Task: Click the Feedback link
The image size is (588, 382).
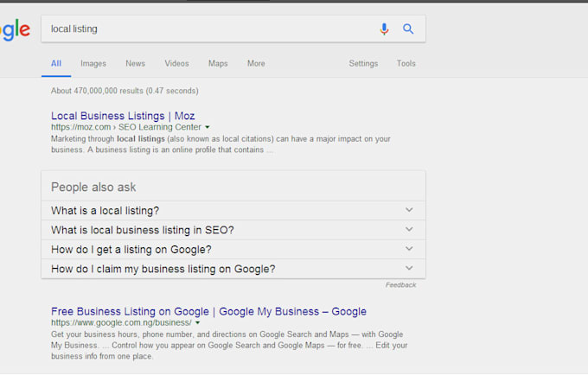Action: (x=401, y=285)
